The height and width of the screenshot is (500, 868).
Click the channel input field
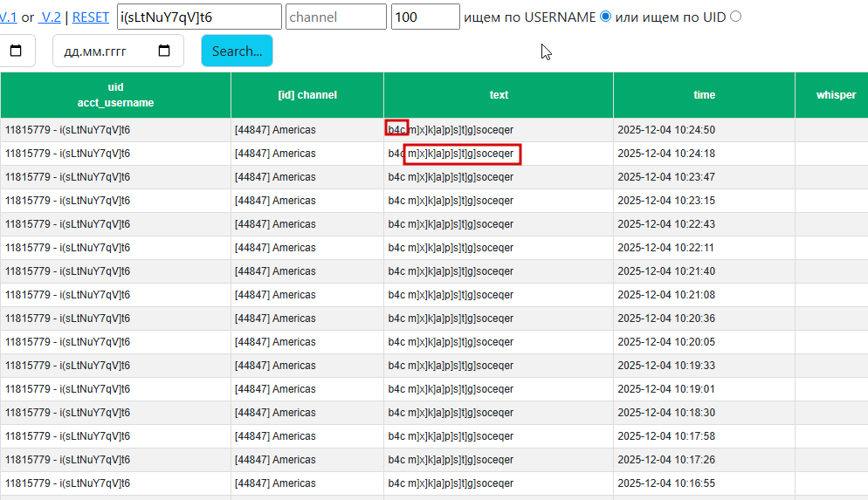pos(336,17)
